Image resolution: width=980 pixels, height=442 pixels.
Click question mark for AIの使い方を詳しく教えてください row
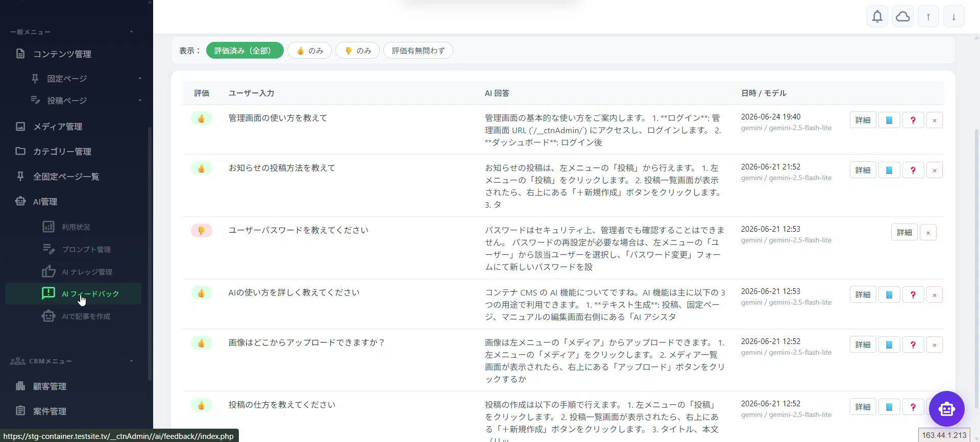[913, 294]
